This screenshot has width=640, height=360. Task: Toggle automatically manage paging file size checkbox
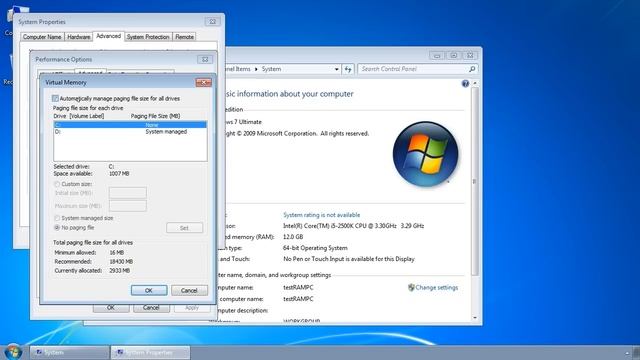click(55, 98)
